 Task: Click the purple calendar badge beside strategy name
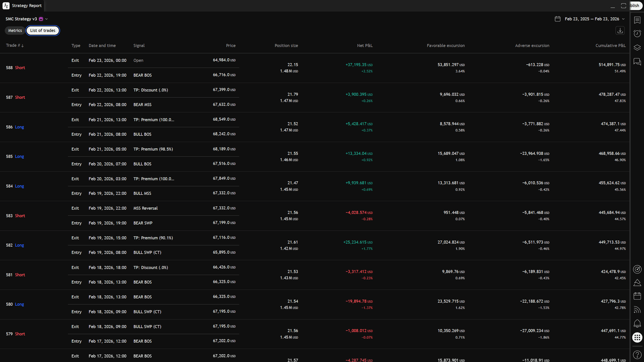click(x=41, y=19)
